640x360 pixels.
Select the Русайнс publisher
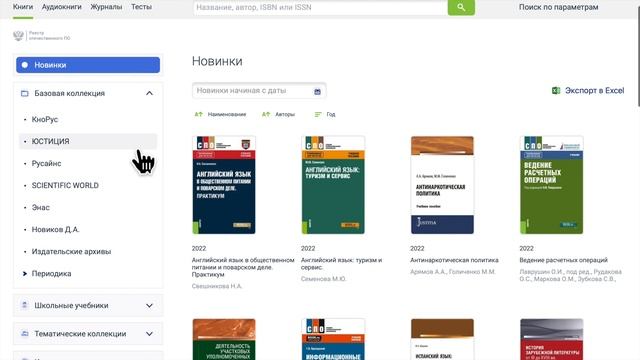pyautogui.click(x=47, y=163)
